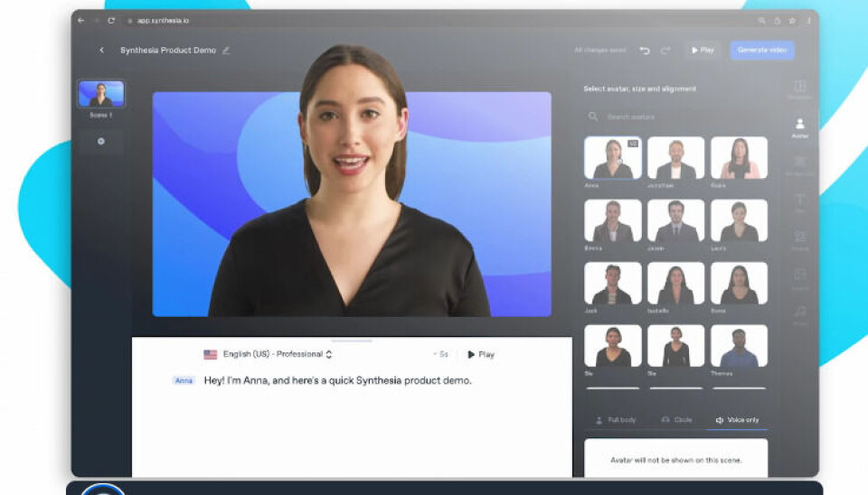This screenshot has width=868, height=495.
Task: Add a new scene plus button
Action: 100,141
